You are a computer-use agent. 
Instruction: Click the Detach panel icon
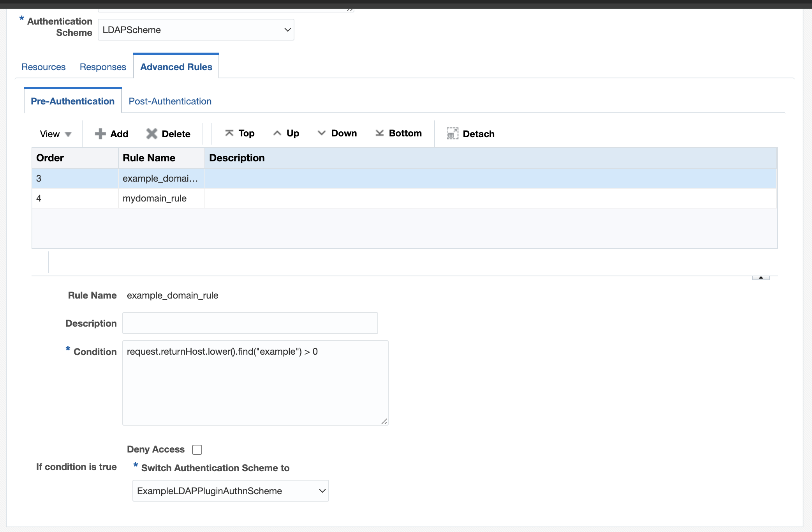click(x=453, y=133)
